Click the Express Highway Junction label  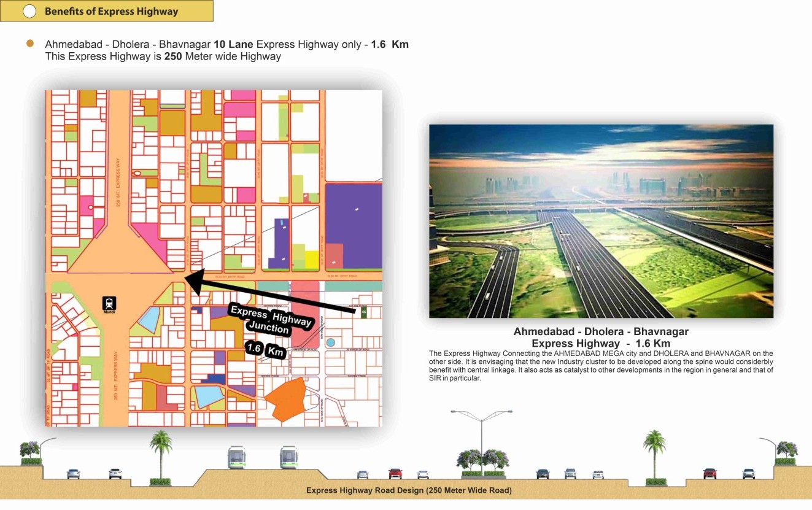[x=271, y=320]
